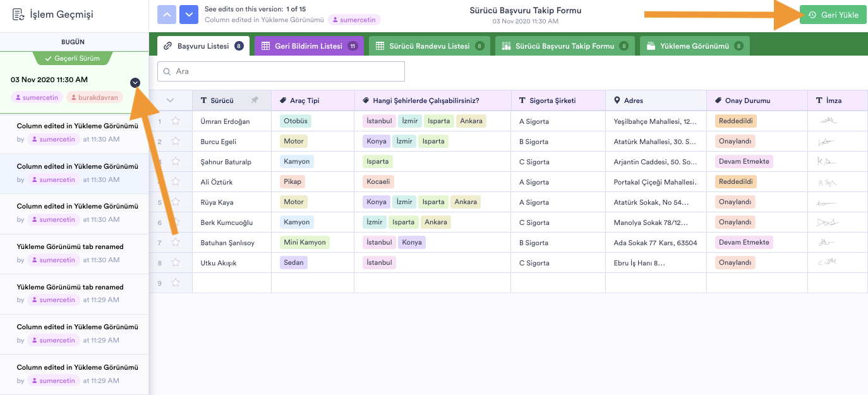Open the Sürücü Randevu Listesi tab
This screenshot has height=395, width=868.
click(x=429, y=46)
